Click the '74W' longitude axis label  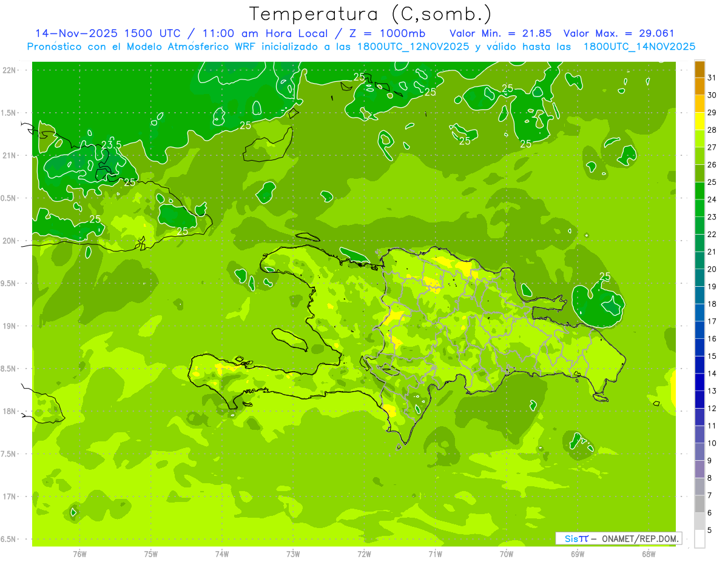222,555
